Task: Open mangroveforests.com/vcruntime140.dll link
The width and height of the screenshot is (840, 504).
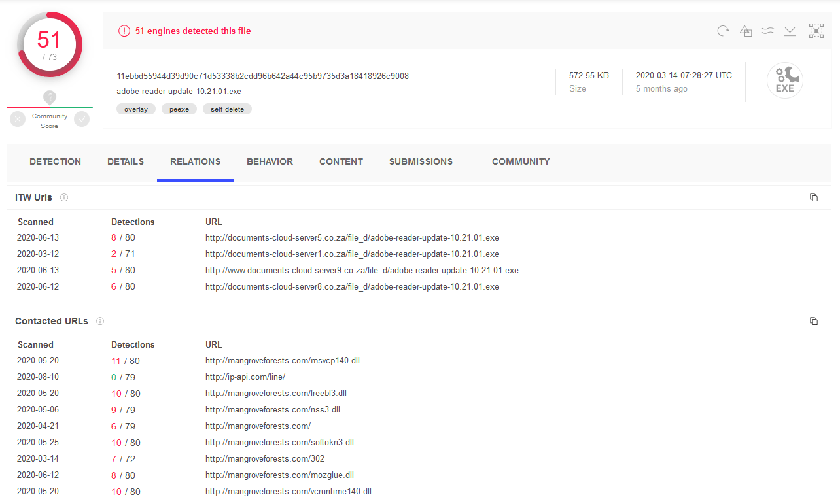Action: tap(289, 491)
